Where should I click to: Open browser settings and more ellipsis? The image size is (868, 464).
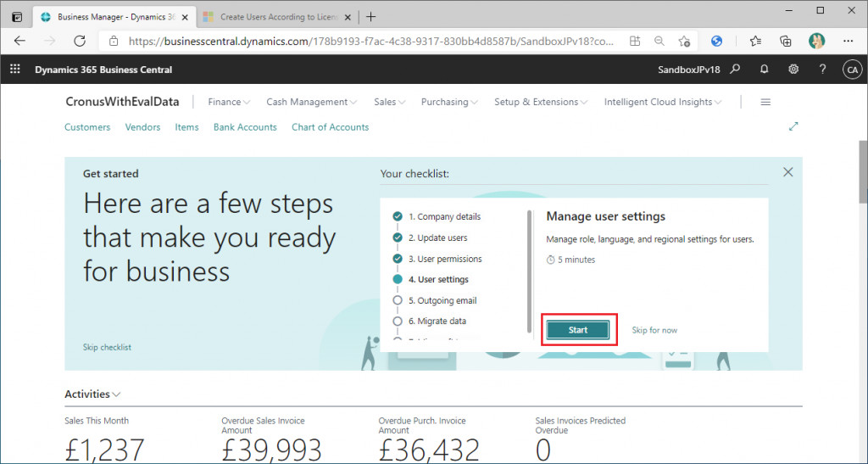pos(848,41)
